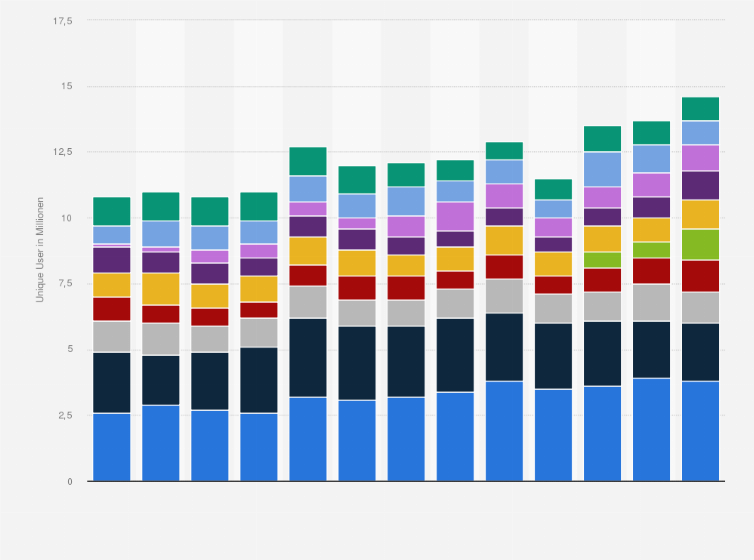754x560 pixels.
Task: Select the dark red segment of the last bar
Action: tap(701, 276)
